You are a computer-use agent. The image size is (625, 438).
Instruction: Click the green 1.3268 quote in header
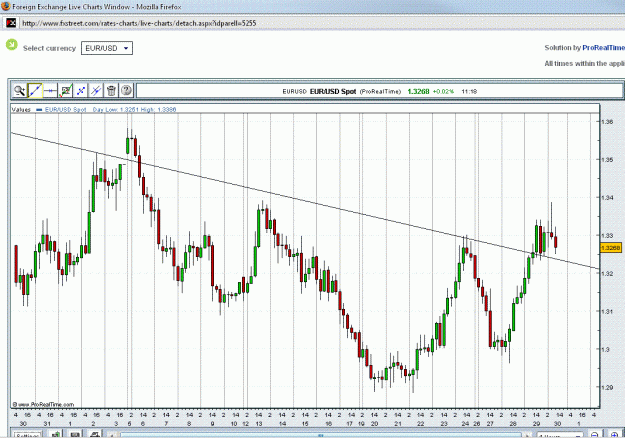tap(418, 91)
